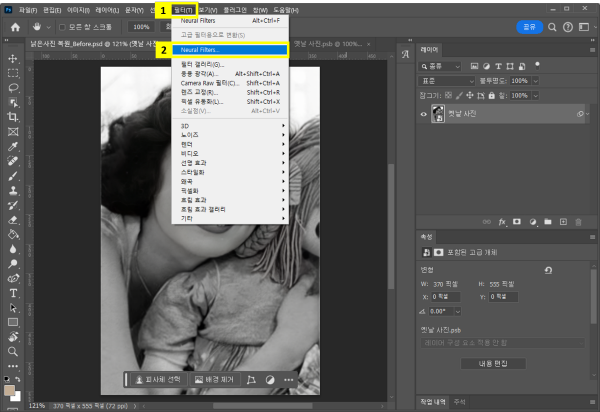Open the '종류' layer filter dropdown
Image resolution: width=600 pixels, height=412 pixels.
click(x=439, y=67)
